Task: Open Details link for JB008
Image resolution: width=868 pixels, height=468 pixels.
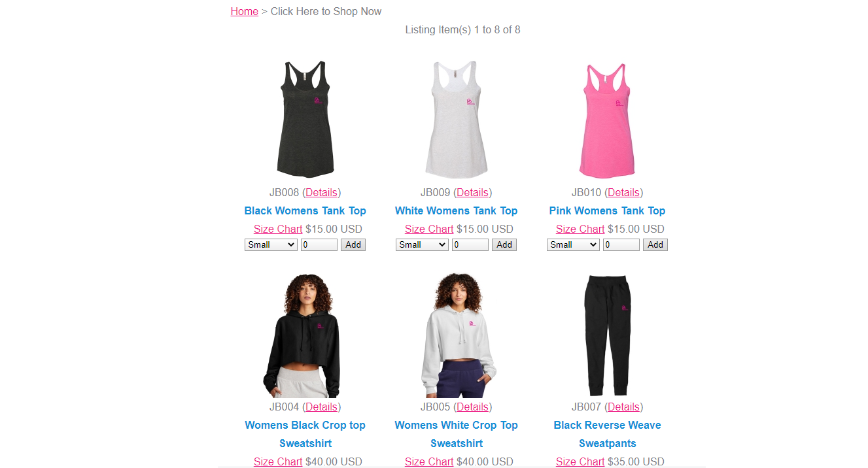Action: 322,192
